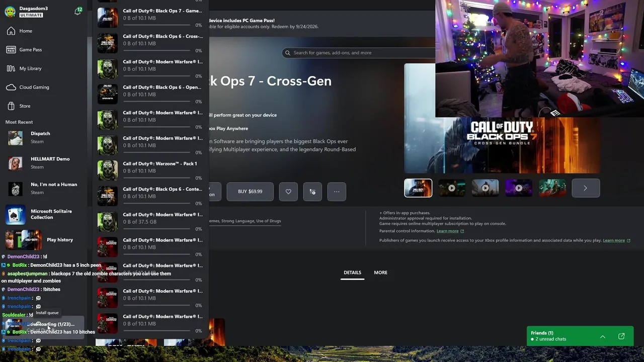The height and width of the screenshot is (362, 644).
Task: Open the Downloading (1/23) install queue
Action: pyautogui.click(x=44, y=327)
